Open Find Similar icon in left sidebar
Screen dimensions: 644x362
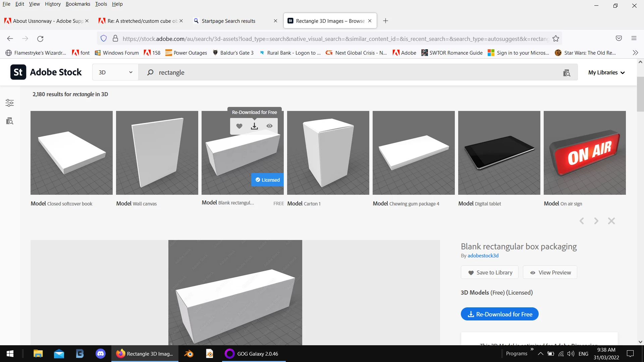coord(10,121)
